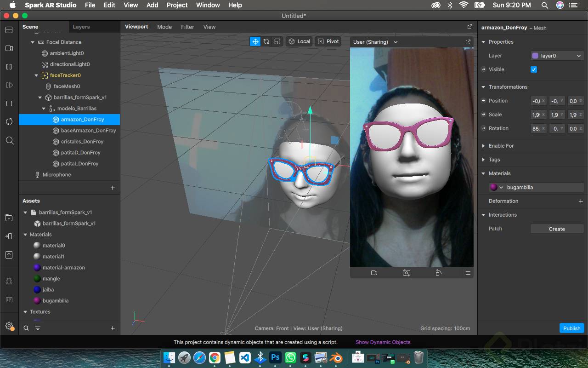Image resolution: width=588 pixels, height=368 pixels.
Task: Collapse the Materials folder in Assets
Action: pos(25,235)
